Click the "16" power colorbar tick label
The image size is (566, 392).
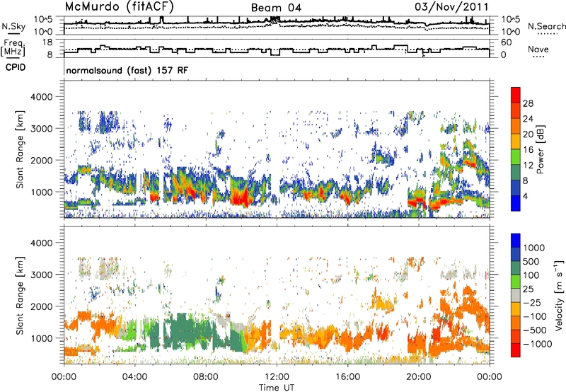[x=528, y=150]
